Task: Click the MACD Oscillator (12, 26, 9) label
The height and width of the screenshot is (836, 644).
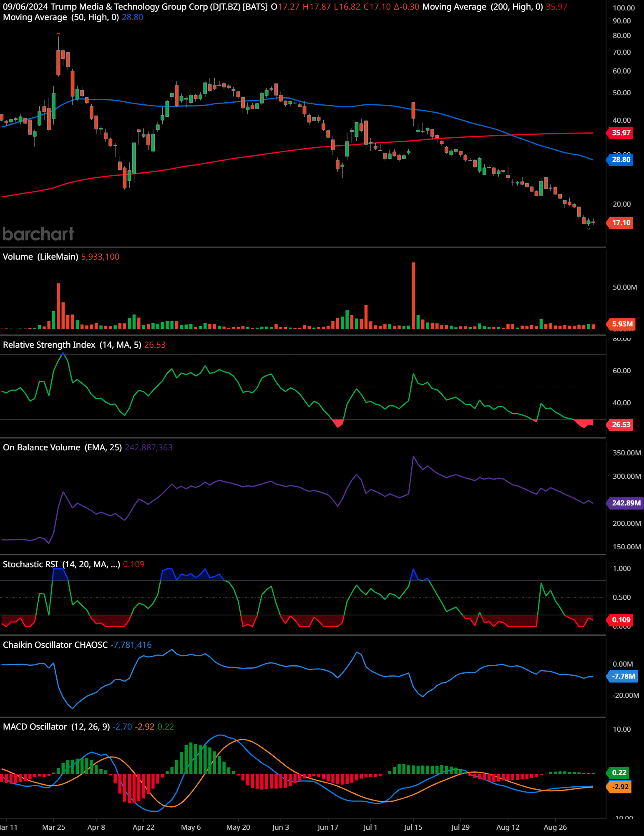Action: point(56,727)
